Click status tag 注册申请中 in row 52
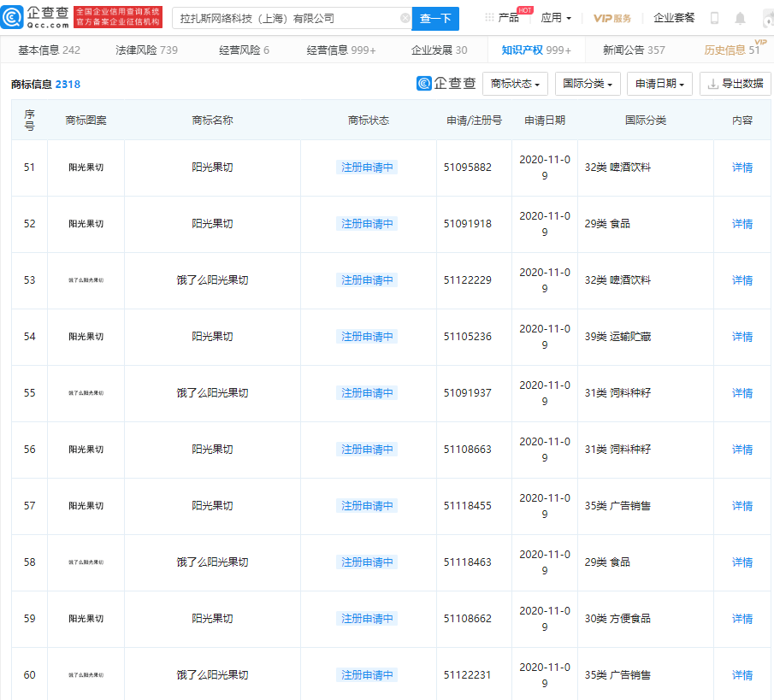The height and width of the screenshot is (700, 774). point(367,224)
